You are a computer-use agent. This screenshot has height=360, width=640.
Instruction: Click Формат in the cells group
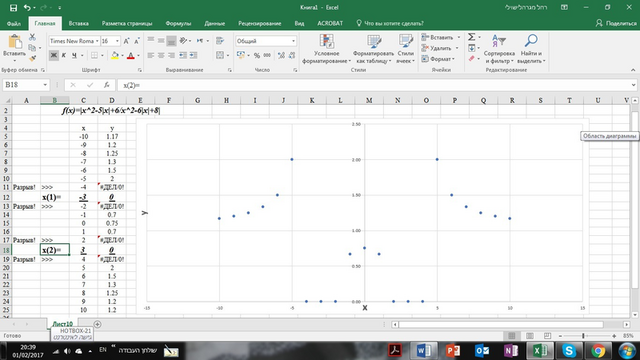[x=438, y=59]
